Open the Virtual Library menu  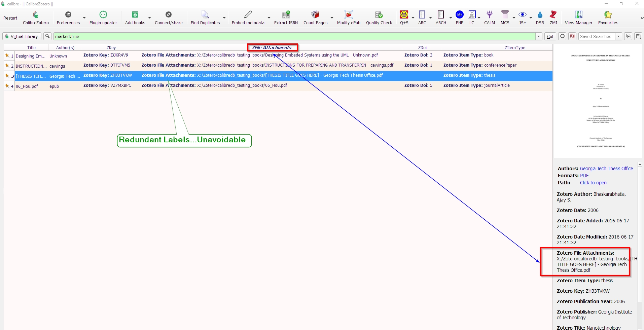pos(22,36)
